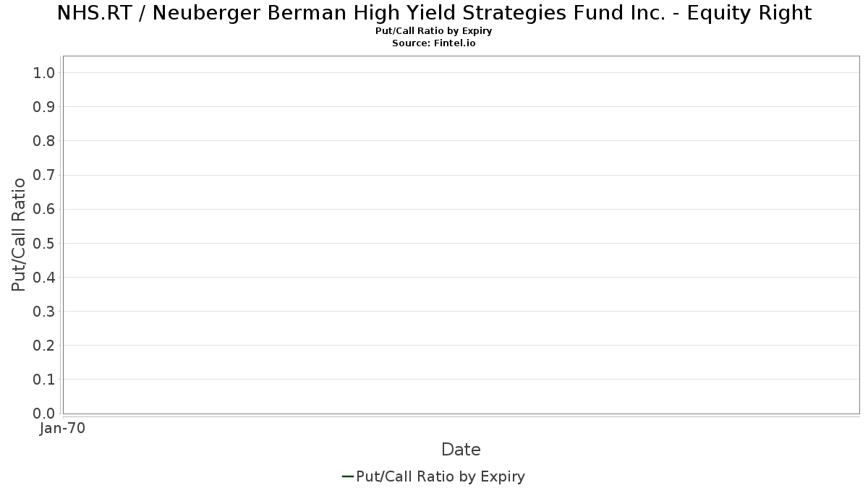
Task: Click the 0.5 y-axis tick label
Action: pos(44,243)
